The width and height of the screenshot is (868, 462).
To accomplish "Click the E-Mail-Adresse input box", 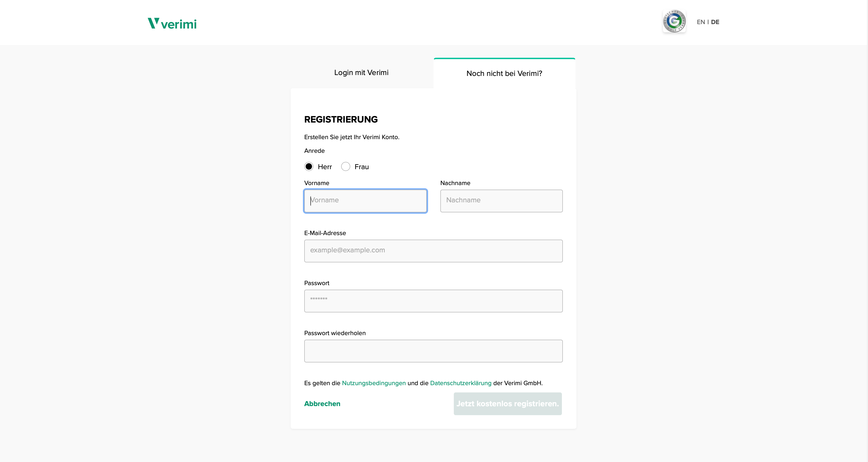I will pos(433,251).
